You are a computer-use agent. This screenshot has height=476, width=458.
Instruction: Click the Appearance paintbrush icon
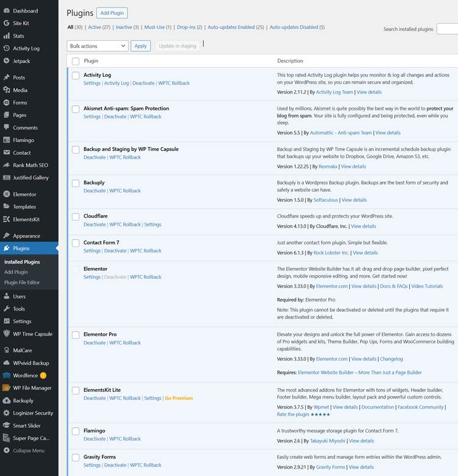6,236
